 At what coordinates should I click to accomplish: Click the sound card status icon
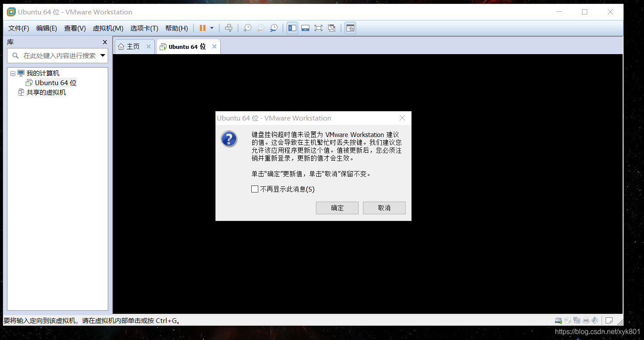tap(595, 320)
